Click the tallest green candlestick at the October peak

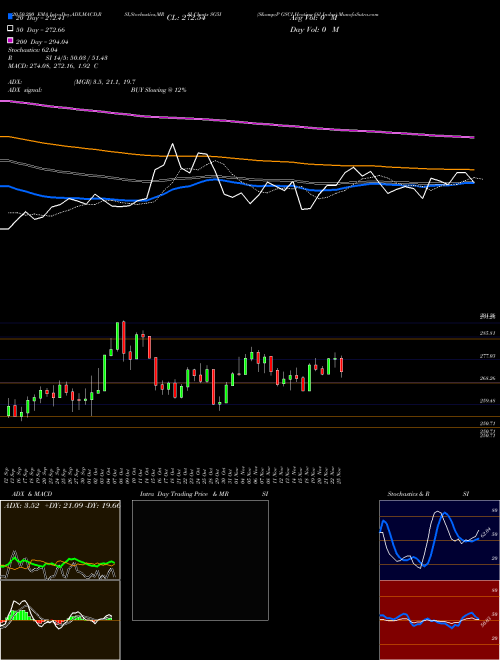117,337
